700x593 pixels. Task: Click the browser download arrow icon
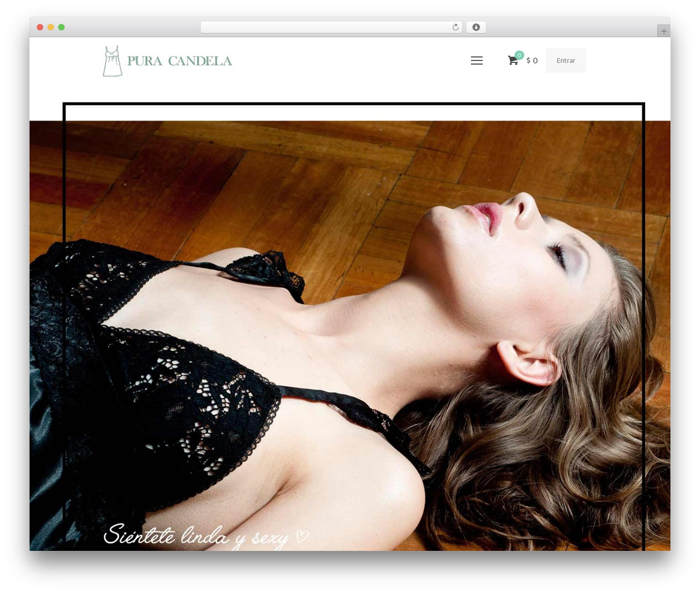point(476,27)
